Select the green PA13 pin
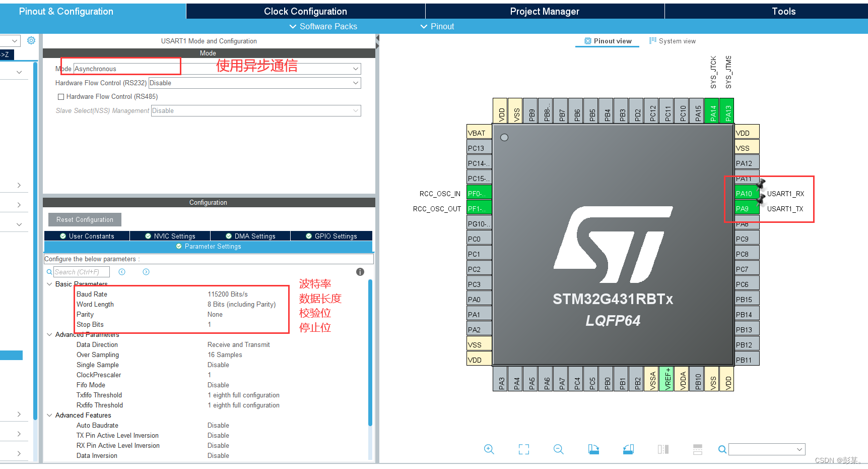The height and width of the screenshot is (469, 868). coord(728,110)
